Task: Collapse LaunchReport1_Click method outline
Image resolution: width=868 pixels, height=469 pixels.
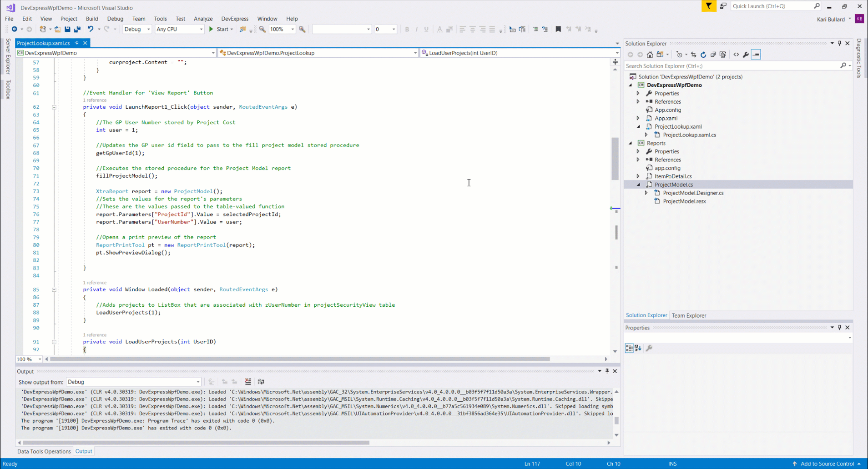Action: pyautogui.click(x=54, y=107)
